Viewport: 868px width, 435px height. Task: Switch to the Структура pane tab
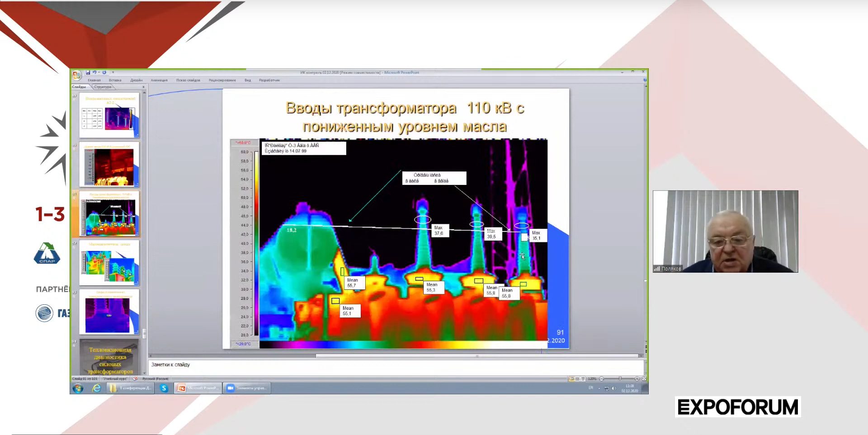pyautogui.click(x=103, y=87)
